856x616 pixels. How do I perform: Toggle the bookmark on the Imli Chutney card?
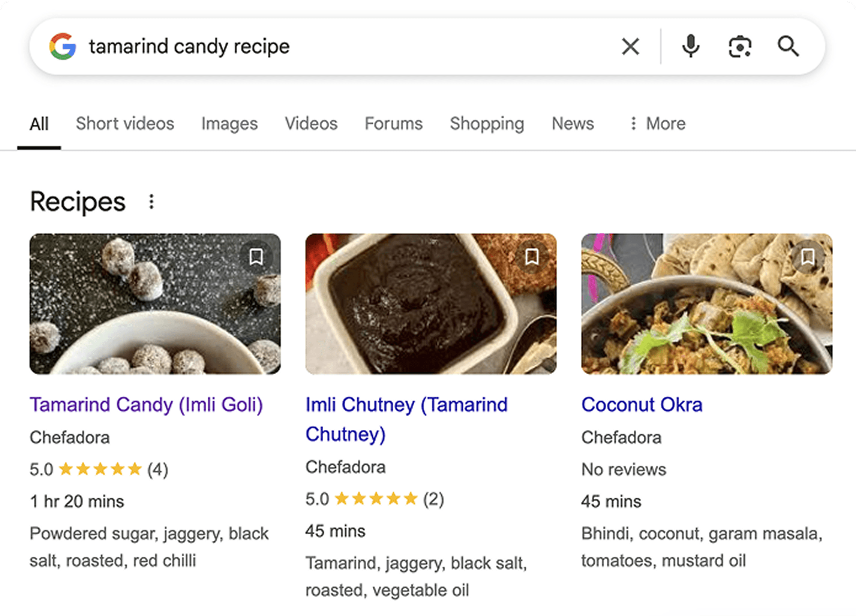point(532,257)
